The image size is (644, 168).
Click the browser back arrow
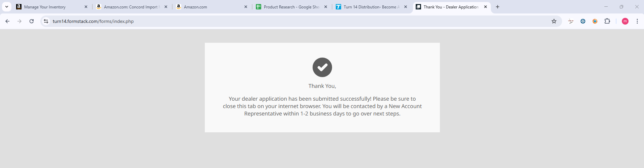[7, 21]
